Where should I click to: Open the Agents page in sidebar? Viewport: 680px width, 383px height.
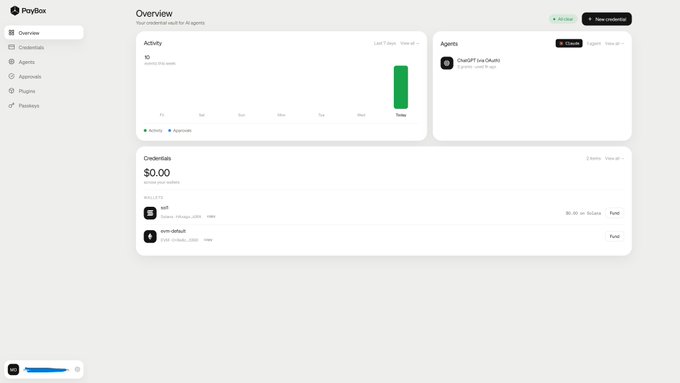click(44, 62)
